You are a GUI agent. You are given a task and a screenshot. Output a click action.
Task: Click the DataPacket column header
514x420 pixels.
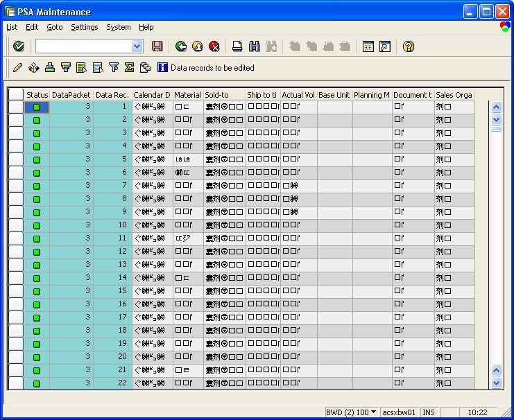[71, 95]
